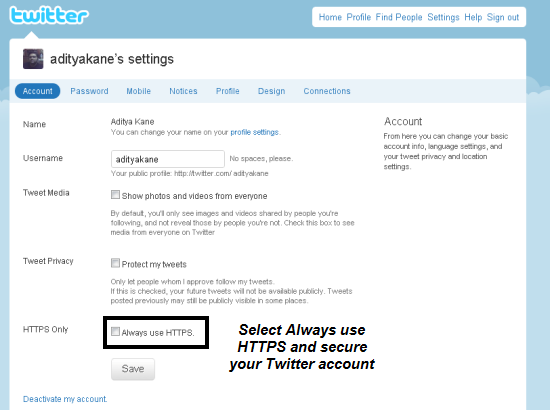Click inside the Username text field
The width and height of the screenshot is (550, 410).
(x=168, y=159)
